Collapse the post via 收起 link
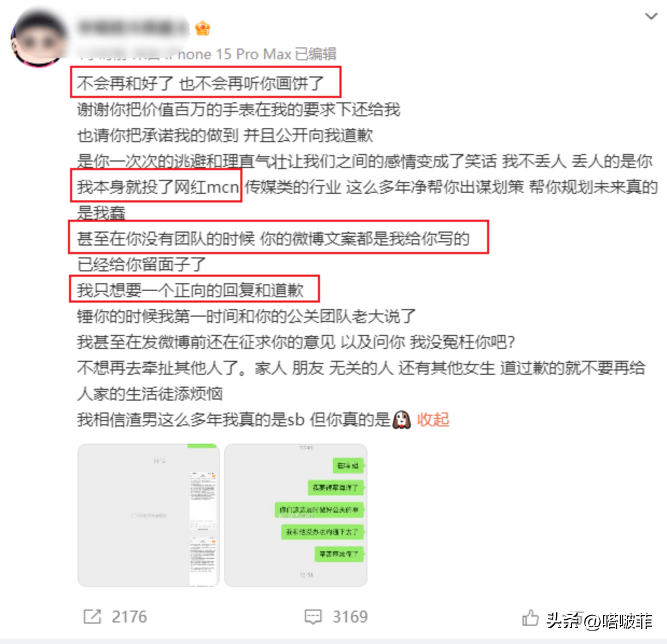The width and height of the screenshot is (667, 644). 433,419
